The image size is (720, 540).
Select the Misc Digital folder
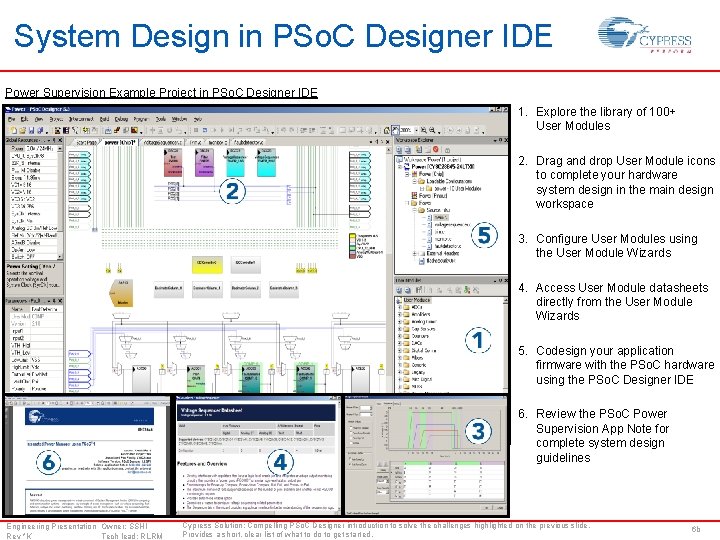[x=417, y=379]
